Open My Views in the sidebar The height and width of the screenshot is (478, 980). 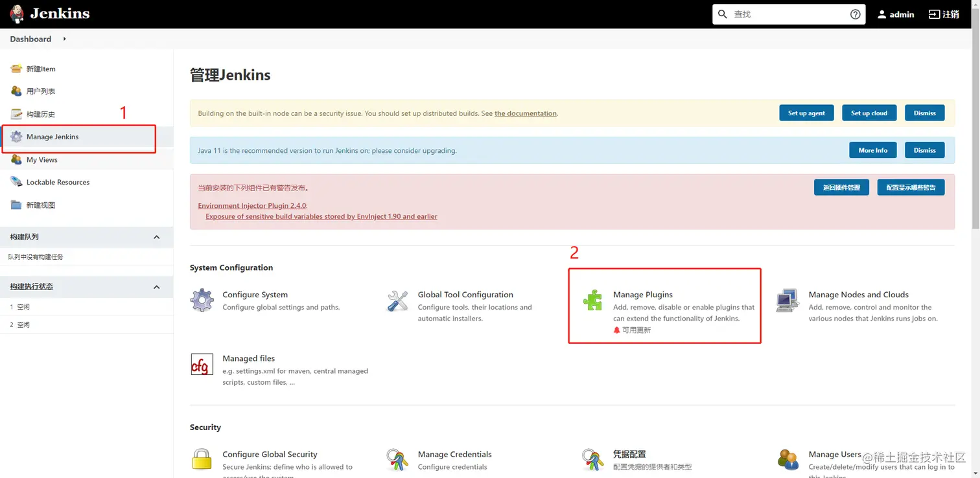42,159
